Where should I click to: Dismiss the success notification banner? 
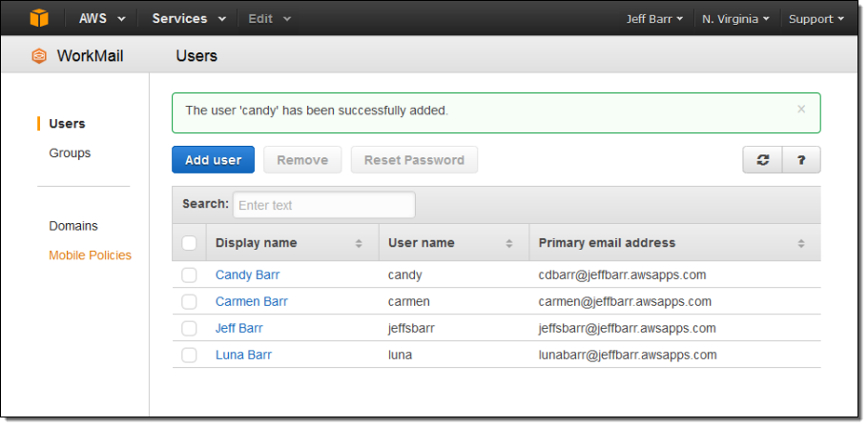point(801,110)
